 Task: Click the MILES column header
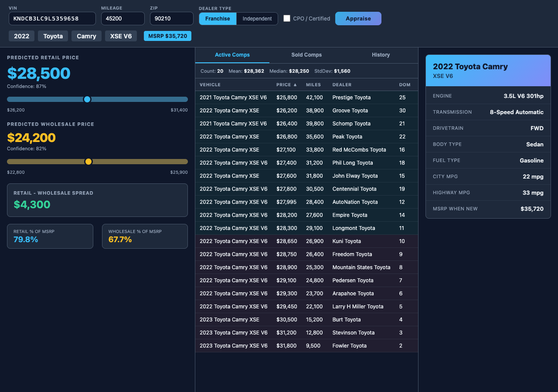click(x=313, y=84)
